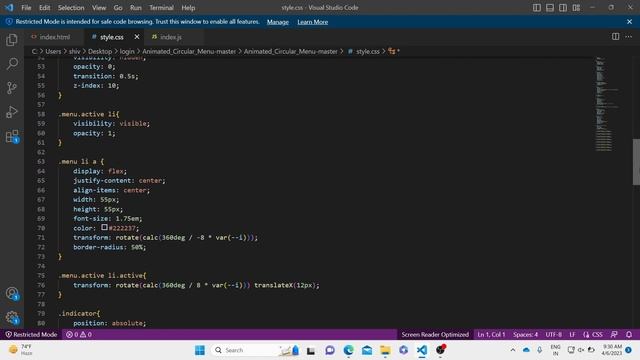Screen dimensions: 640x360
Task: Open the errors and warnings indicator
Action: [79, 334]
